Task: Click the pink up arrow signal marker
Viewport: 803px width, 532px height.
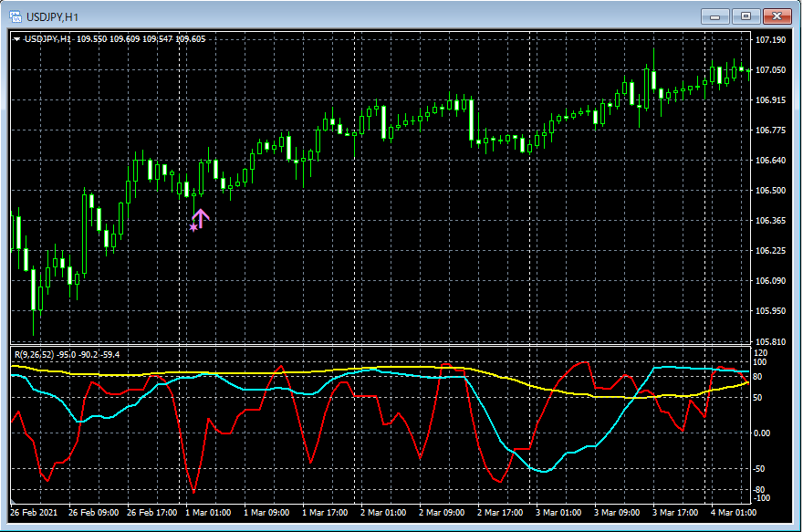Action: 201,217
